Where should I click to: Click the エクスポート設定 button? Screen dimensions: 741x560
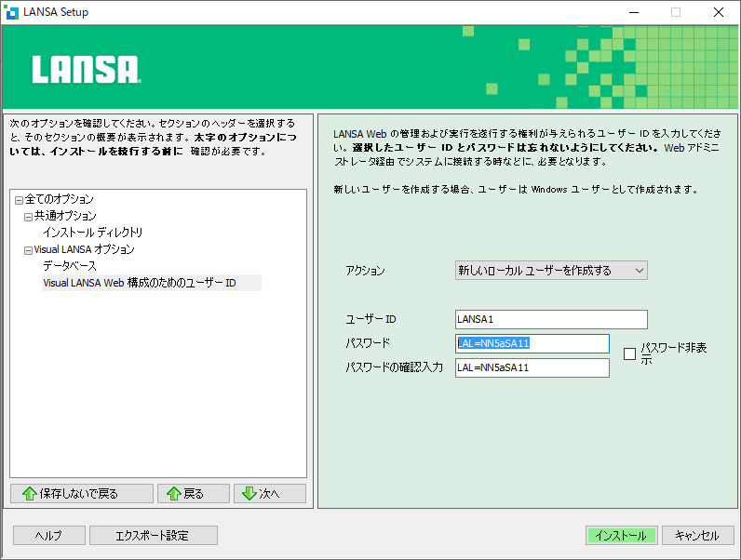click(x=154, y=536)
